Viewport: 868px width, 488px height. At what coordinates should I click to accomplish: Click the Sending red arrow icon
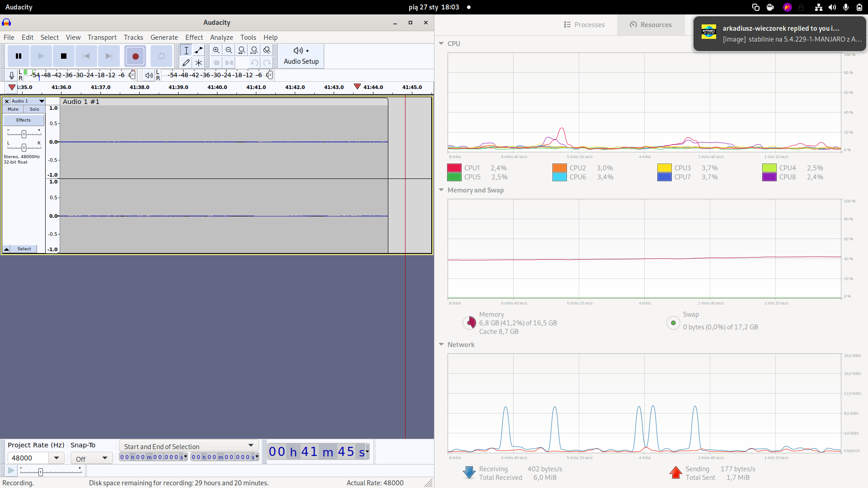click(x=676, y=473)
